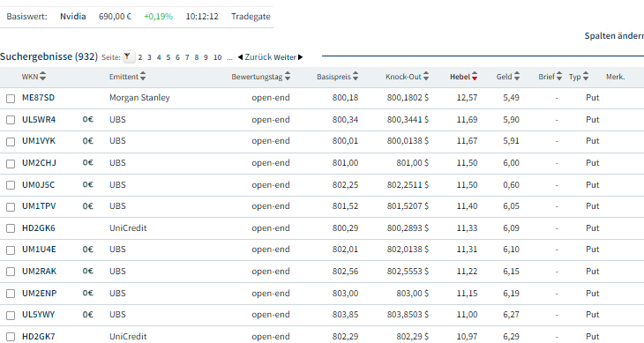Go to results page 6
This screenshot has height=343, width=644.
pos(177,57)
